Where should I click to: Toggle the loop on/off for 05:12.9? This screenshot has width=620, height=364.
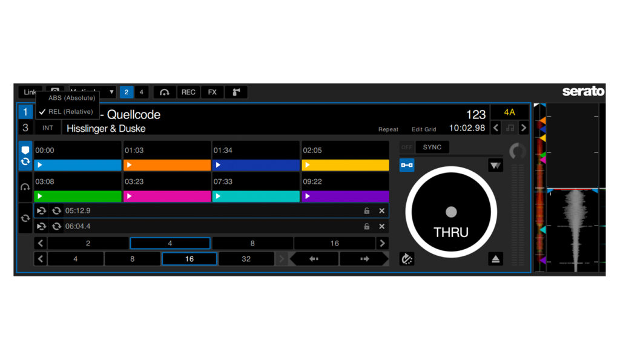coord(56,211)
